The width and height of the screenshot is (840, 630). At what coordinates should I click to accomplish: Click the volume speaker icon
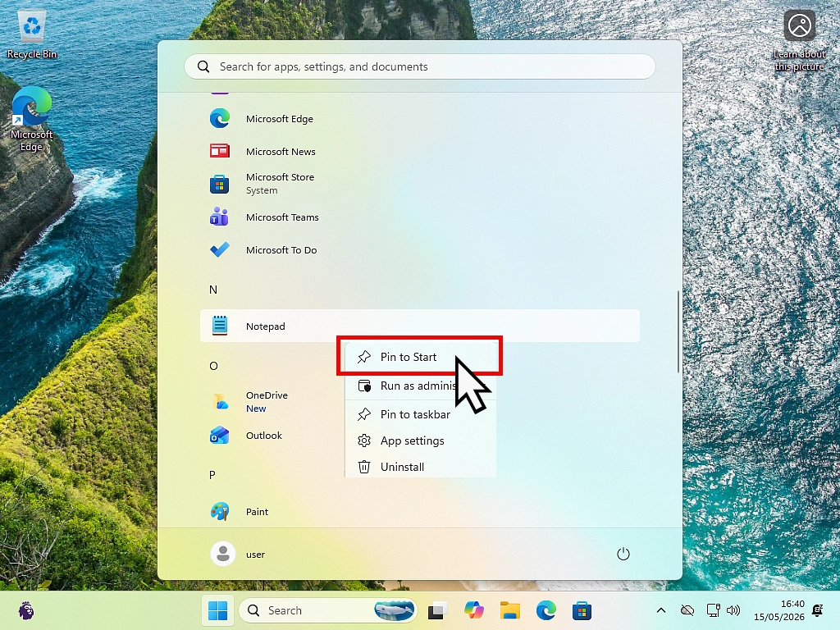733,610
